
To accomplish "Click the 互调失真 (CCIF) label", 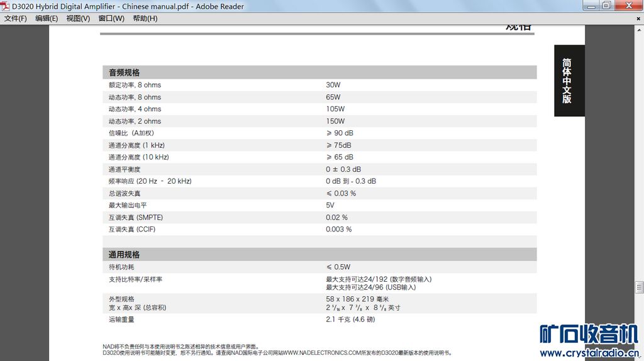I will (132, 230).
